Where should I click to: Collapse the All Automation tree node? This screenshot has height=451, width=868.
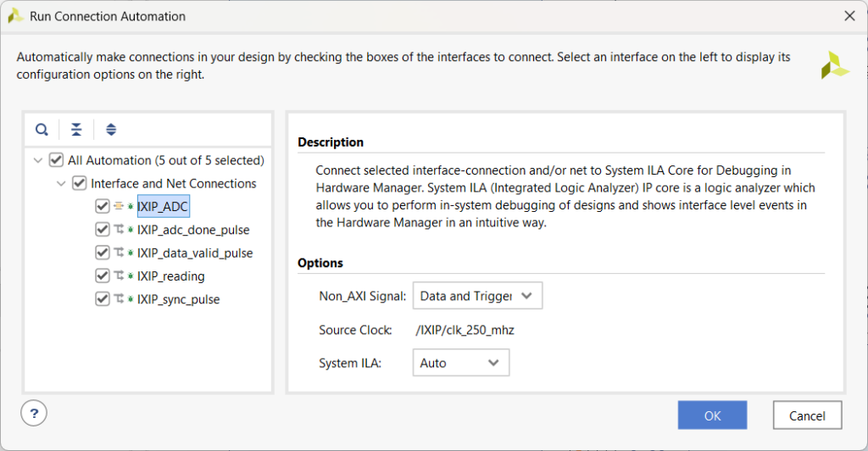37,160
